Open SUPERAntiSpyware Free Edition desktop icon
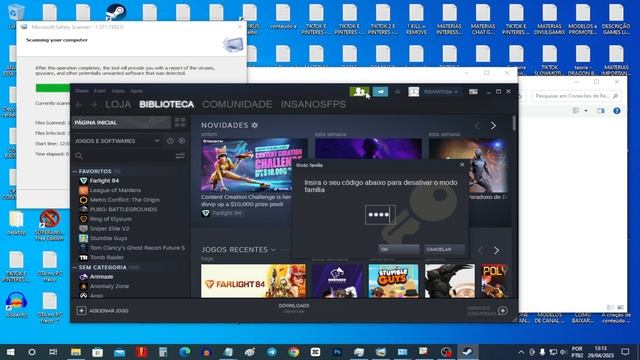 (50, 225)
